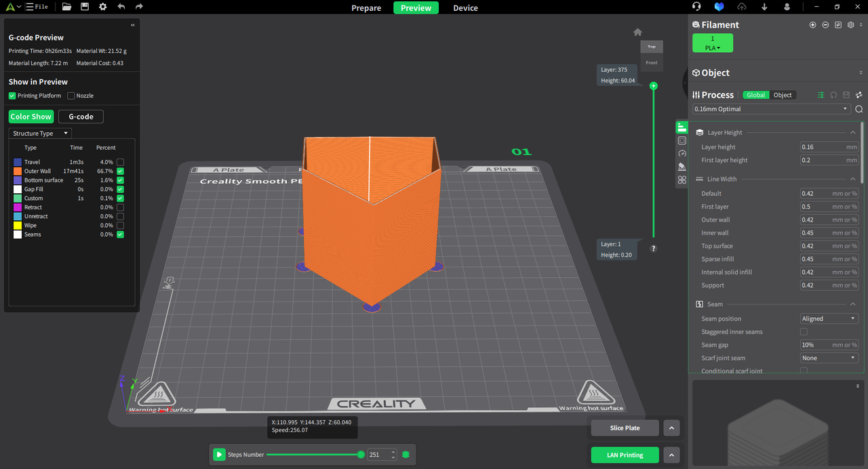Collapse Line Width section
Screen dimensions: 868x469
point(853,179)
